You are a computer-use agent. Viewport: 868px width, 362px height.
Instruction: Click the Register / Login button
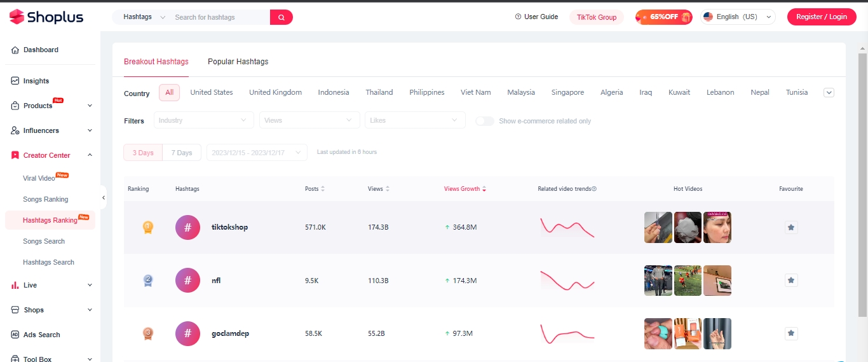(821, 17)
